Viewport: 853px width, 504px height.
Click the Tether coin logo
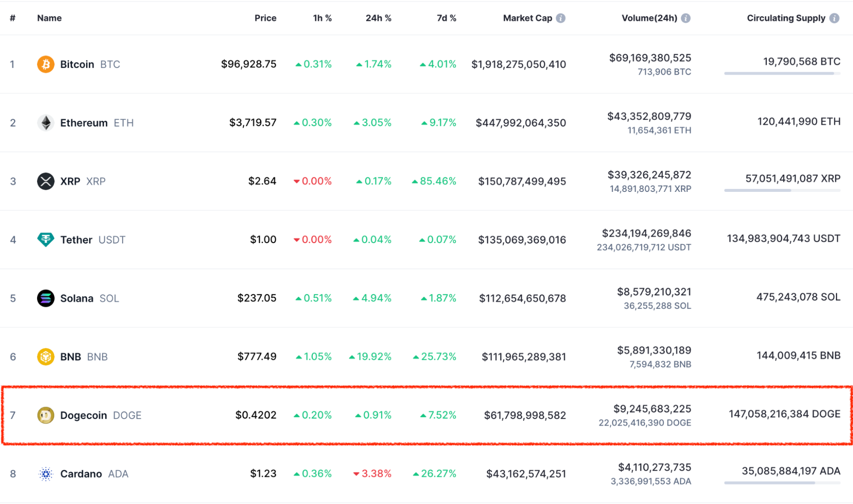click(46, 240)
